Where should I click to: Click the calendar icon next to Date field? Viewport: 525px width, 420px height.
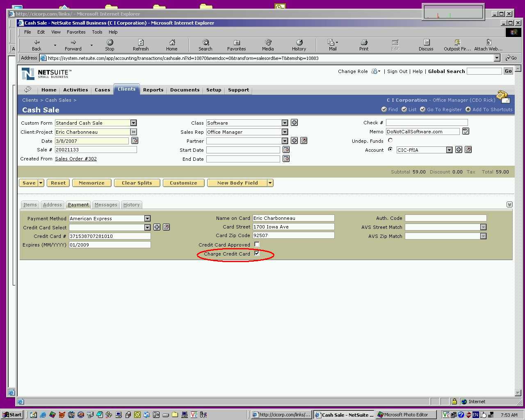click(x=135, y=141)
